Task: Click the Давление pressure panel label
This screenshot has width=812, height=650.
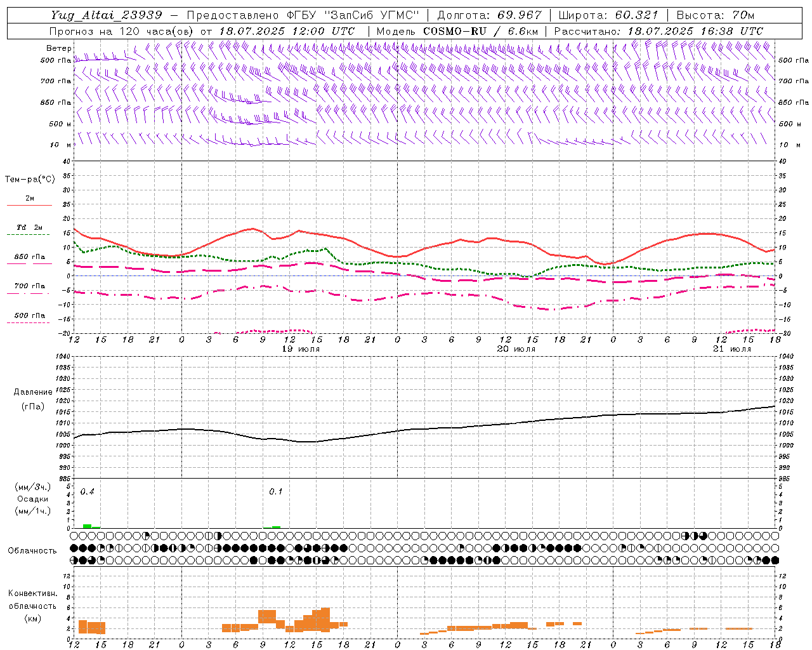Action: point(33,392)
